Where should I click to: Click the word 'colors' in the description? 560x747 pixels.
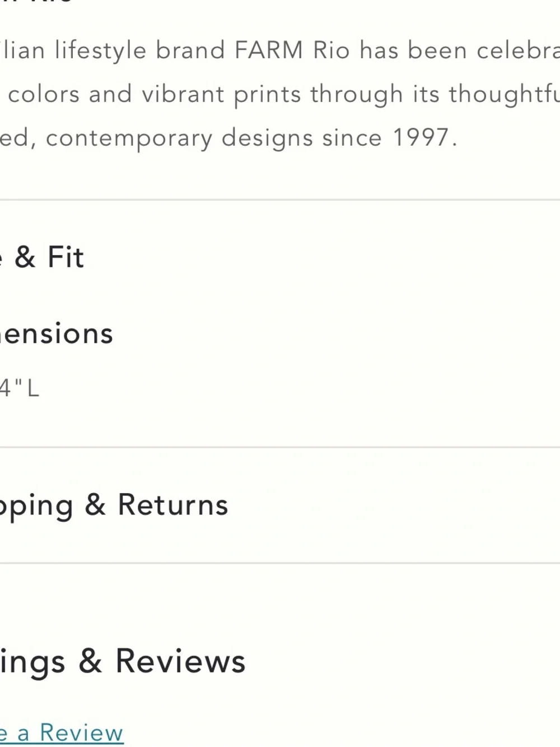[44, 94]
